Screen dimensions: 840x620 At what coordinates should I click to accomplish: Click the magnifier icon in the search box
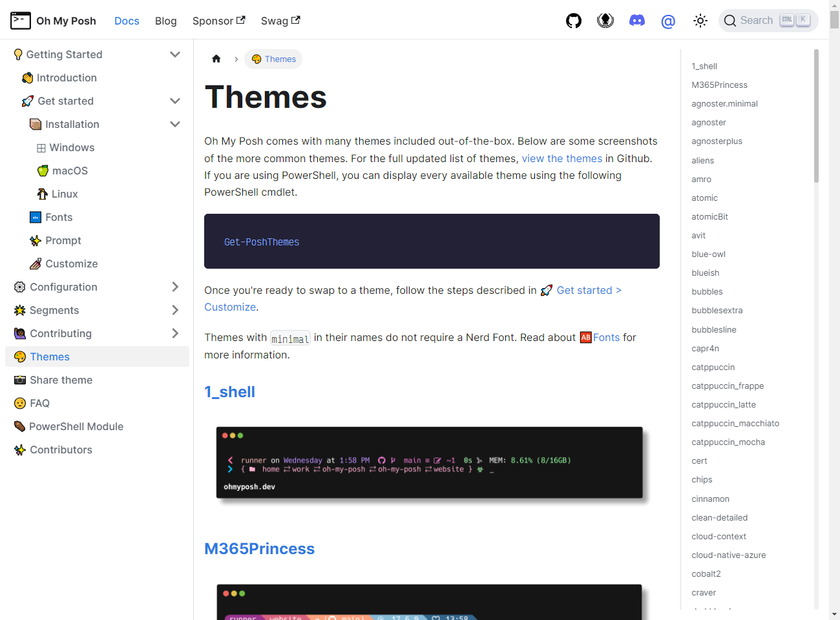pyautogui.click(x=730, y=21)
